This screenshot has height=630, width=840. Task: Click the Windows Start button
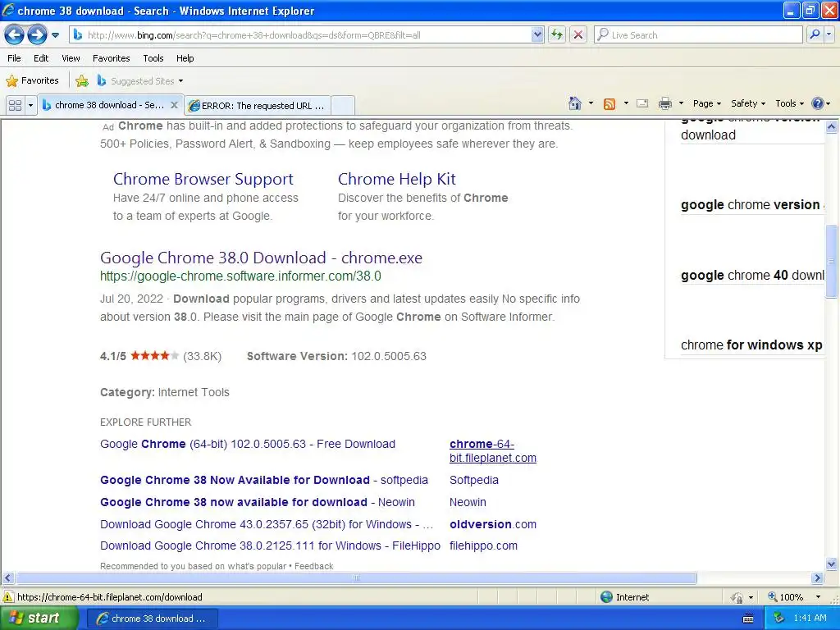(39, 619)
